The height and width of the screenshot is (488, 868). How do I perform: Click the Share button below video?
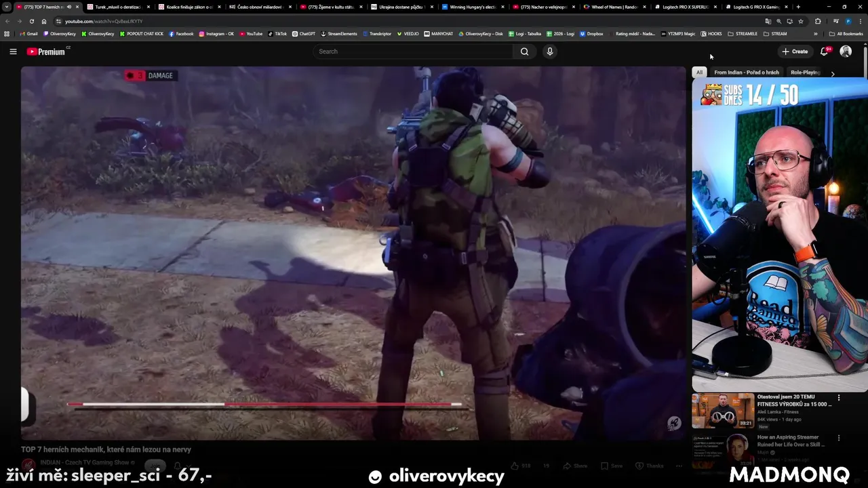(x=576, y=466)
